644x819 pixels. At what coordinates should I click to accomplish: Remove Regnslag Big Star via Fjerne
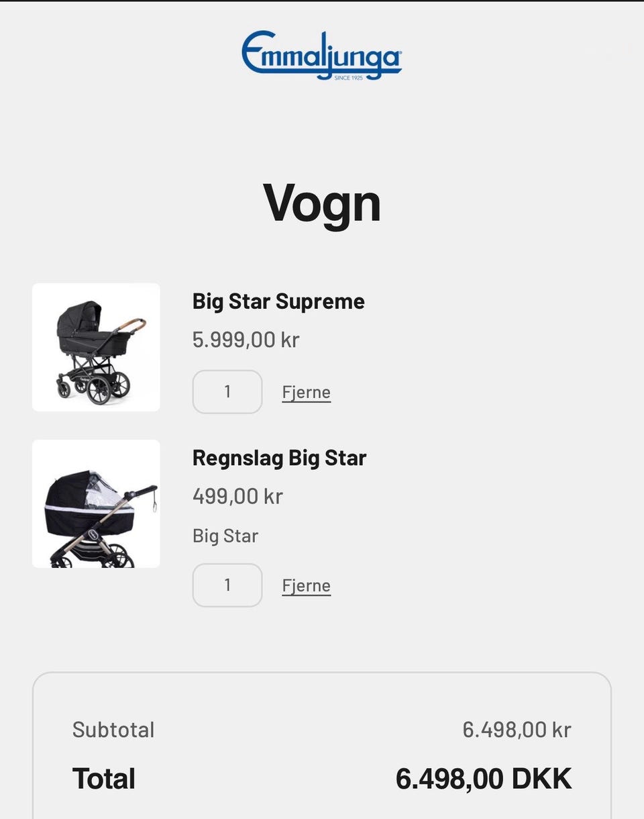coord(307,585)
